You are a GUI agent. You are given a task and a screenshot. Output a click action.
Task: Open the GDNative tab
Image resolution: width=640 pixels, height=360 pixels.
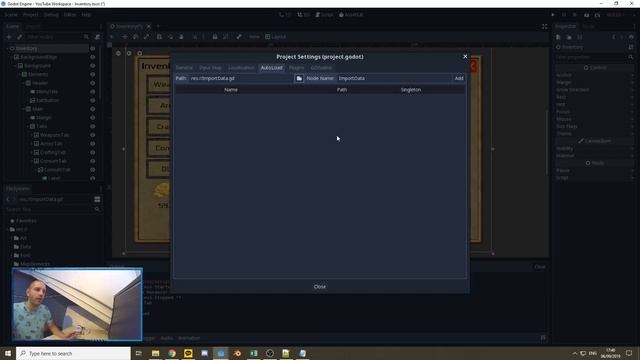[x=322, y=68]
